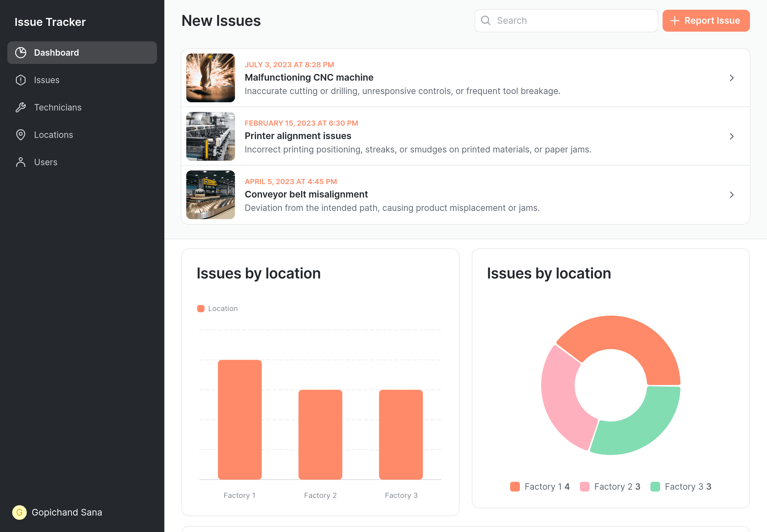Click the Gopichand Sana user name
767x532 pixels.
[67, 512]
